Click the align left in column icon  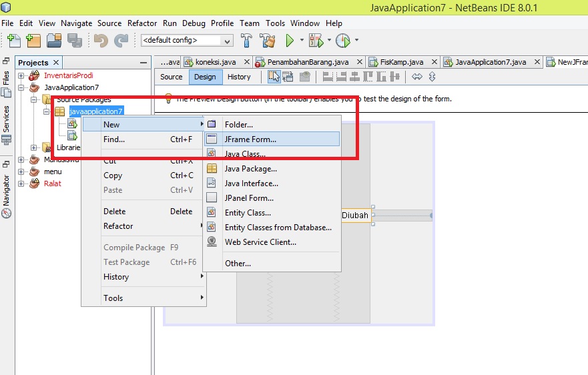coord(328,77)
